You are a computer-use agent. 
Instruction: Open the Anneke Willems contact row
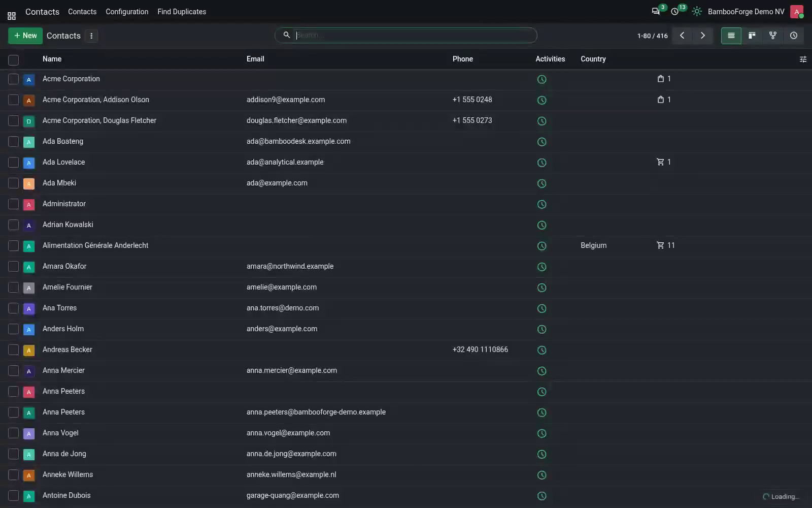pos(406,475)
